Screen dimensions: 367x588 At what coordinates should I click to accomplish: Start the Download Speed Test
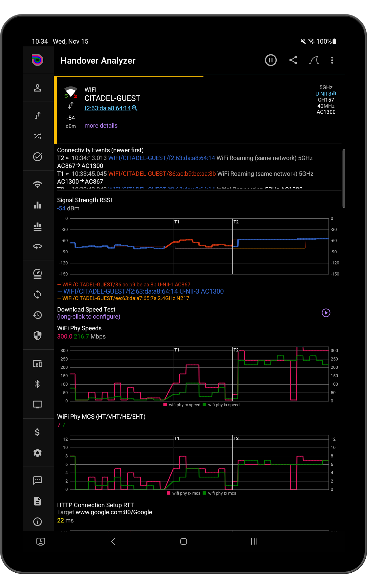click(x=326, y=313)
